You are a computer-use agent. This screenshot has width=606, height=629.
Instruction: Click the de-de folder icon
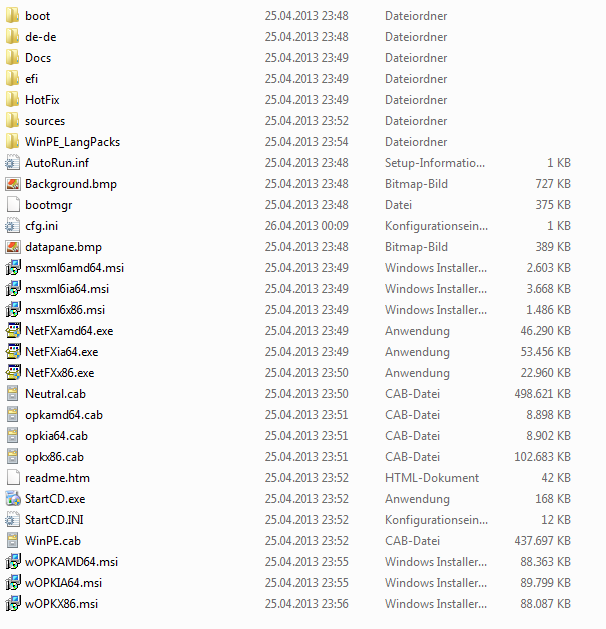[12, 37]
